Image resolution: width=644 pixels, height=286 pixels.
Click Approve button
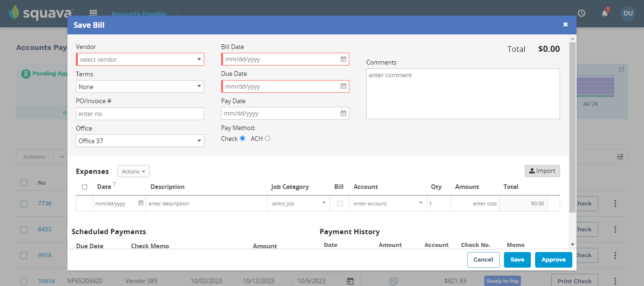pos(553,260)
